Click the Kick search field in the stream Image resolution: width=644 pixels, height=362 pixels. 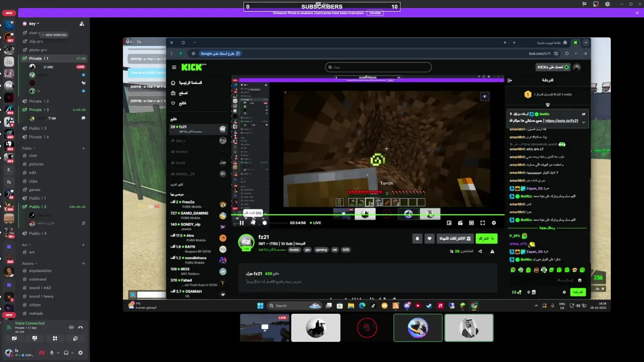pos(378,67)
